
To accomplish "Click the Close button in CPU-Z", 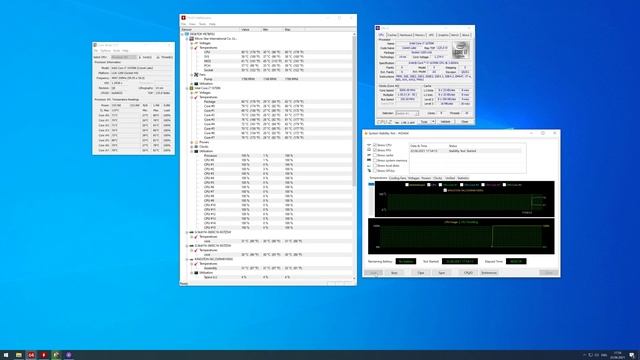I will coord(464,122).
